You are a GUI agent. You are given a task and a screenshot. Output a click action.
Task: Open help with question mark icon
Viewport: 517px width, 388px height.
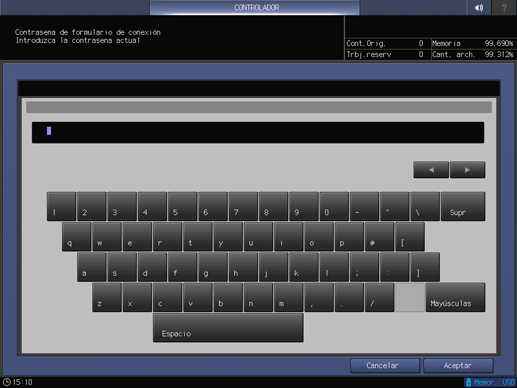(x=504, y=7)
